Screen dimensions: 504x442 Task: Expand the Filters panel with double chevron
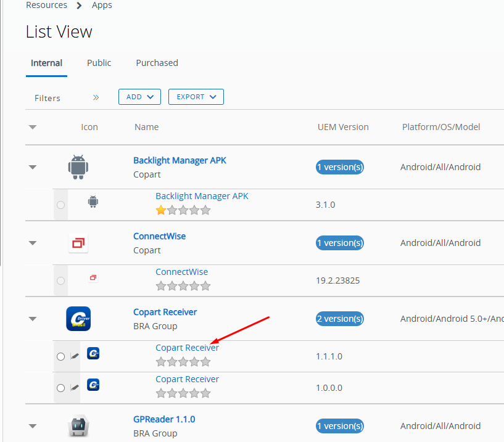coord(96,97)
